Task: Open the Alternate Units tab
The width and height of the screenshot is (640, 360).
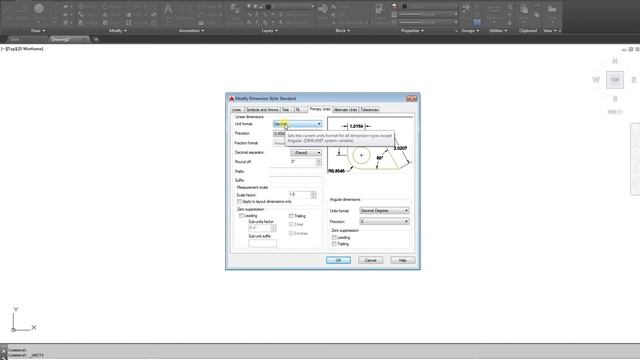Action: tap(345, 110)
